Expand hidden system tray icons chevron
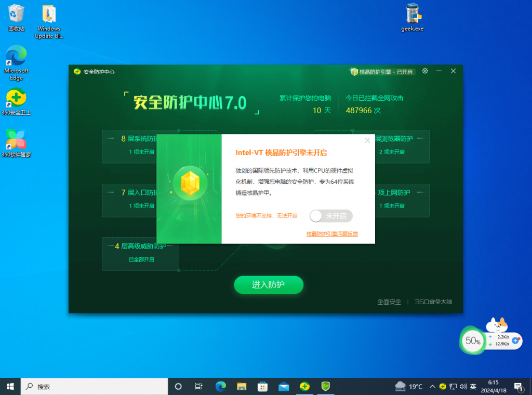532x395 pixels. pyautogui.click(x=432, y=387)
